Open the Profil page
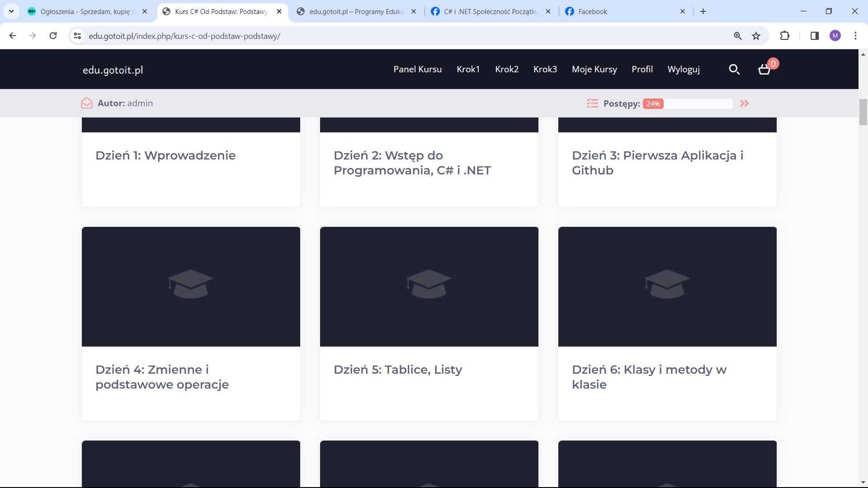Screen dimensions: 868x488 coord(642,69)
